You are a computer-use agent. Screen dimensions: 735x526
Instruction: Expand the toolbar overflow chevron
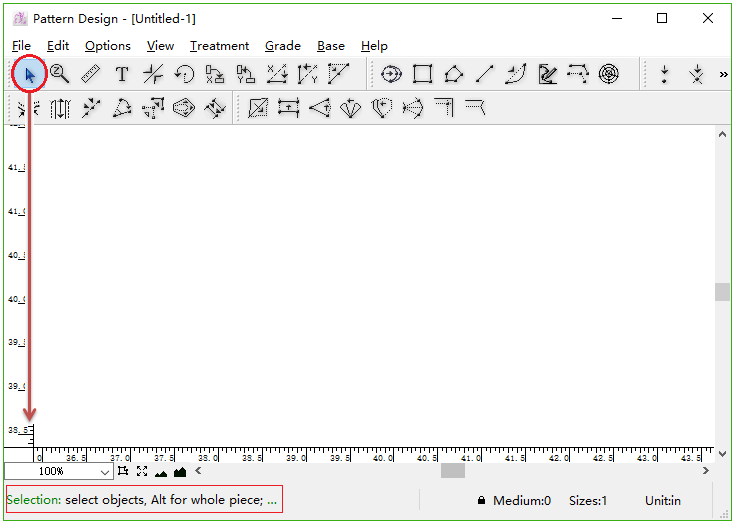[x=723, y=74]
